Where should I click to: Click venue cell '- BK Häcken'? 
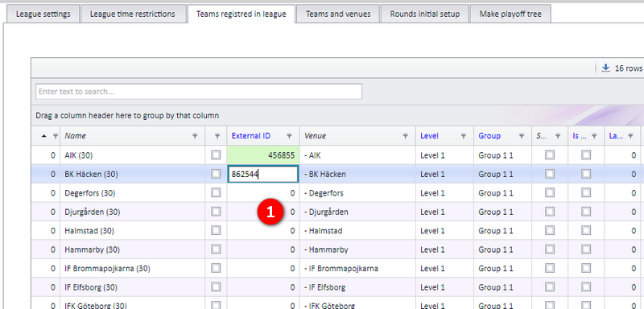coord(357,174)
